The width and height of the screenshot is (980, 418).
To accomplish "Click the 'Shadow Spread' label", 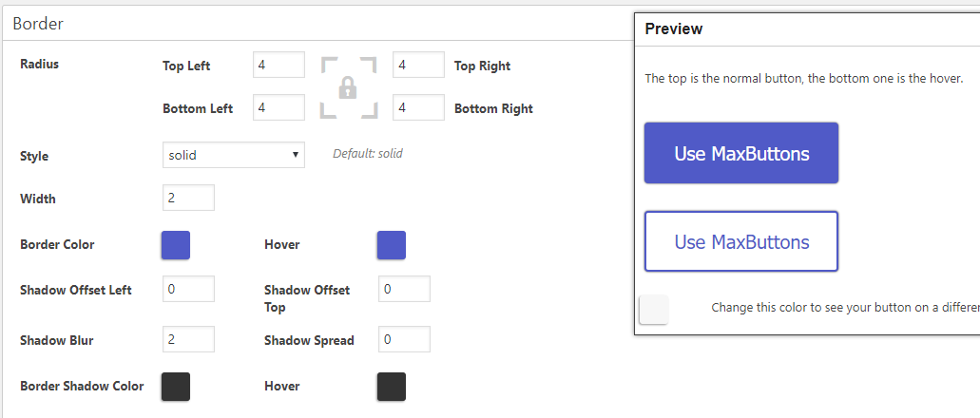I will coord(309,340).
